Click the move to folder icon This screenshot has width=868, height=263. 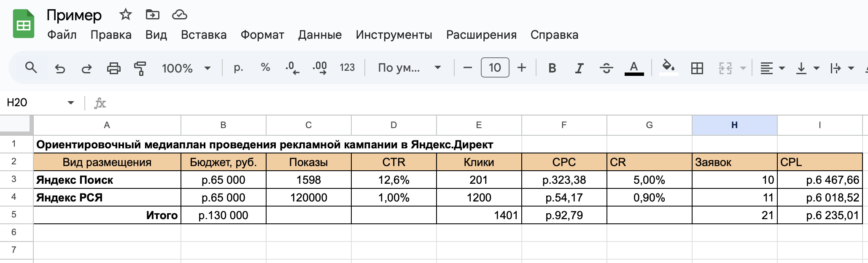click(x=152, y=15)
